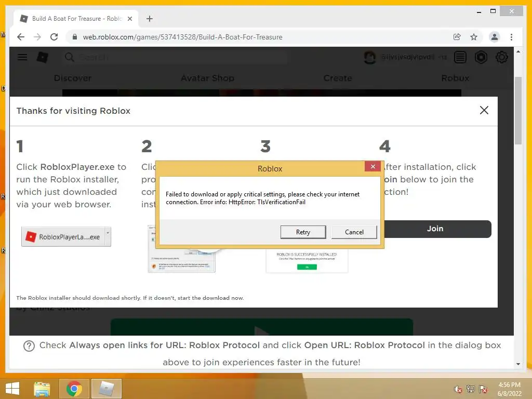Reload the page

pos(54,37)
